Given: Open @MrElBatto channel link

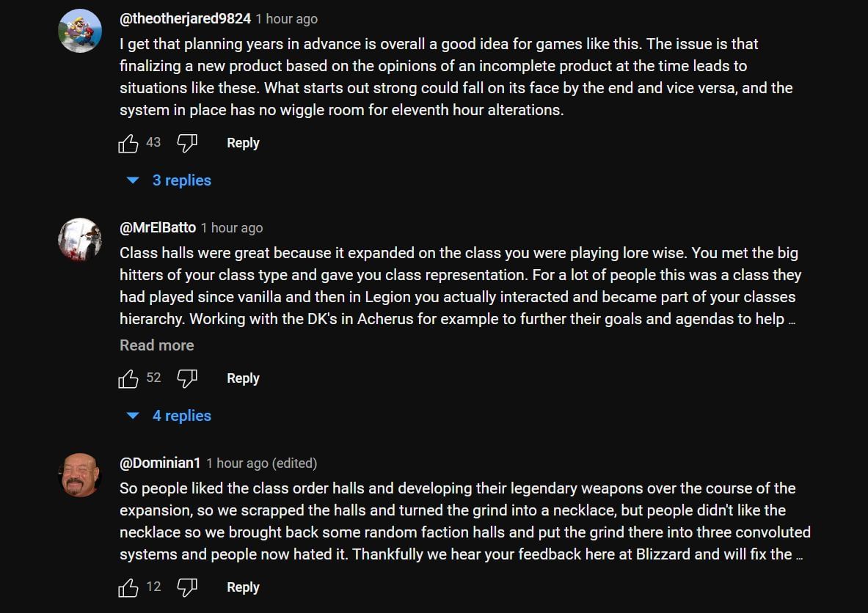Looking at the screenshot, I should (x=158, y=227).
